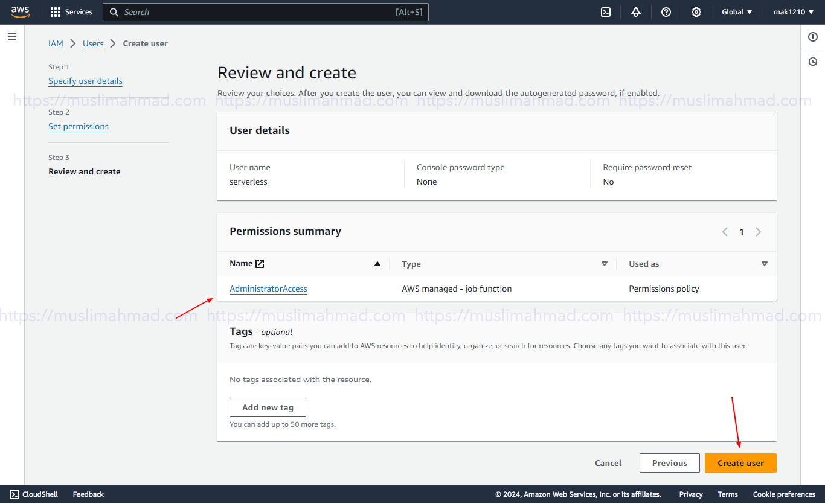Open CloudShell from the footer
Image resolution: width=825 pixels, height=504 pixels.
(34, 494)
